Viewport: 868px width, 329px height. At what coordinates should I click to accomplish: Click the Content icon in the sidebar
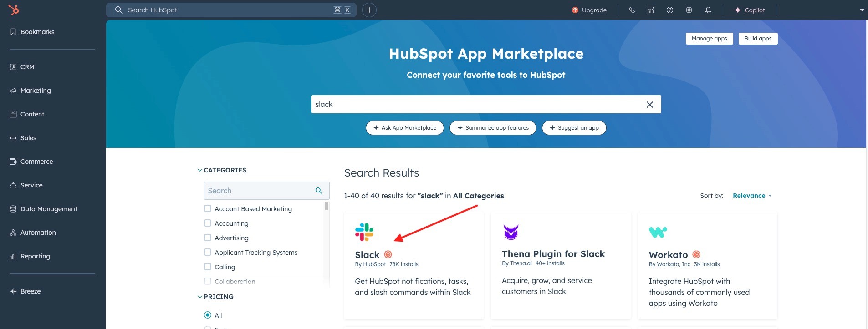(13, 114)
